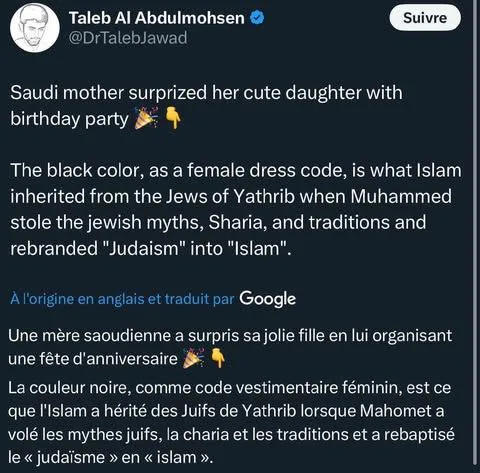This screenshot has height=473, width=480.
Task: Open the @DrTalebJawad handle
Action: tap(128, 38)
